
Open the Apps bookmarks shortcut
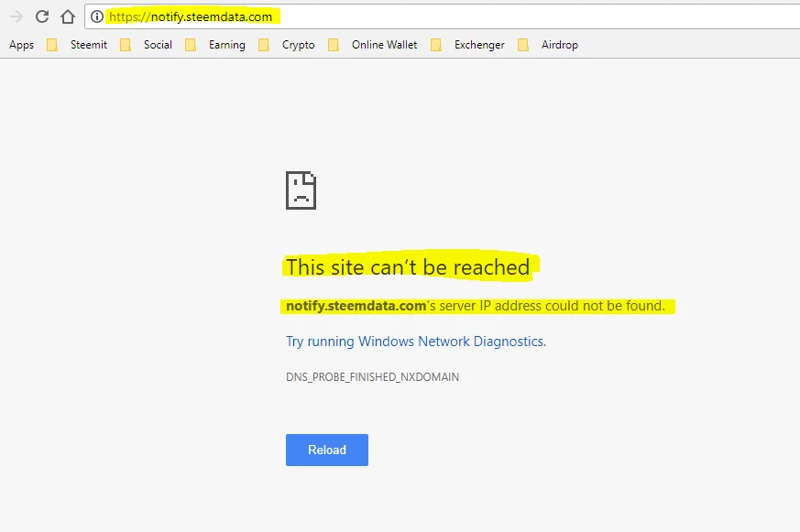click(21, 45)
